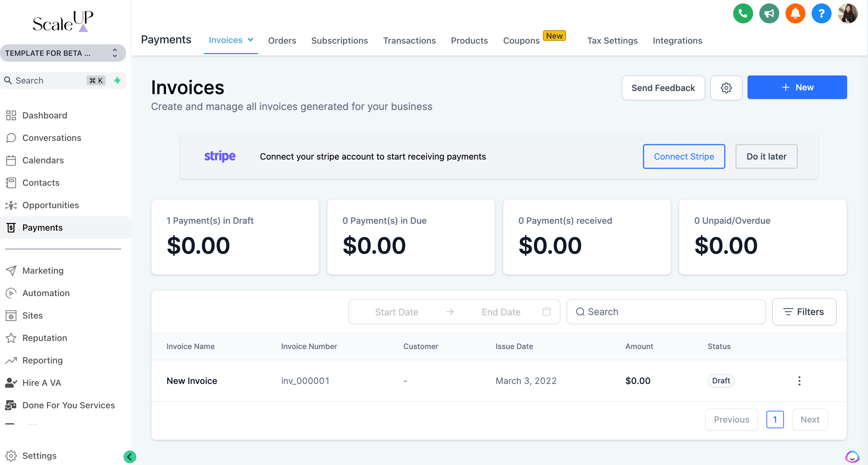This screenshot has width=868, height=465.
Task: Click the Connect Stripe button
Action: pos(684,156)
